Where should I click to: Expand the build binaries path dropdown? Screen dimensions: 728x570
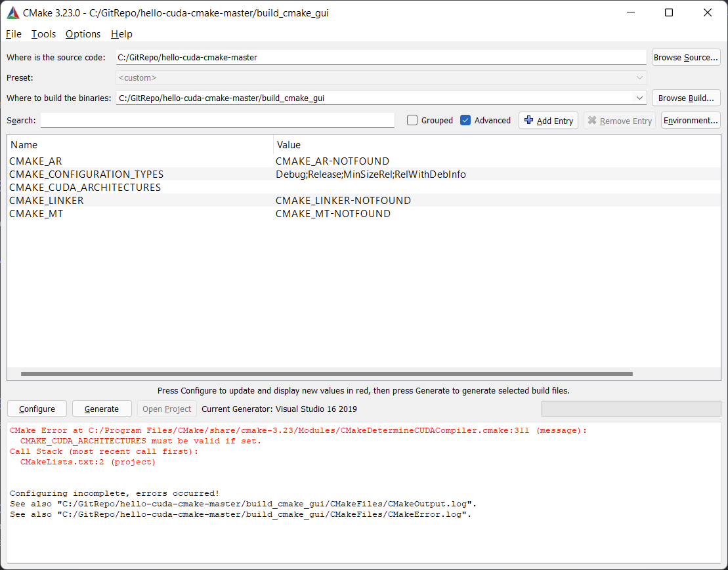(x=639, y=98)
